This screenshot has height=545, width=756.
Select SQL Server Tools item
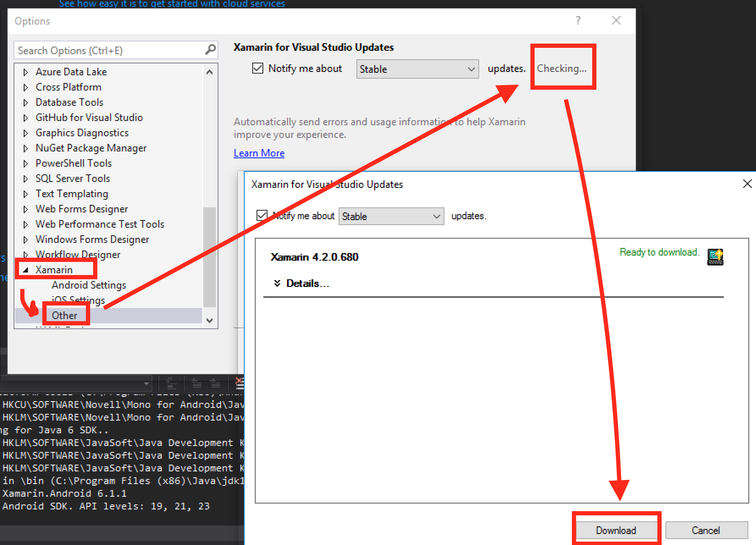coord(73,178)
